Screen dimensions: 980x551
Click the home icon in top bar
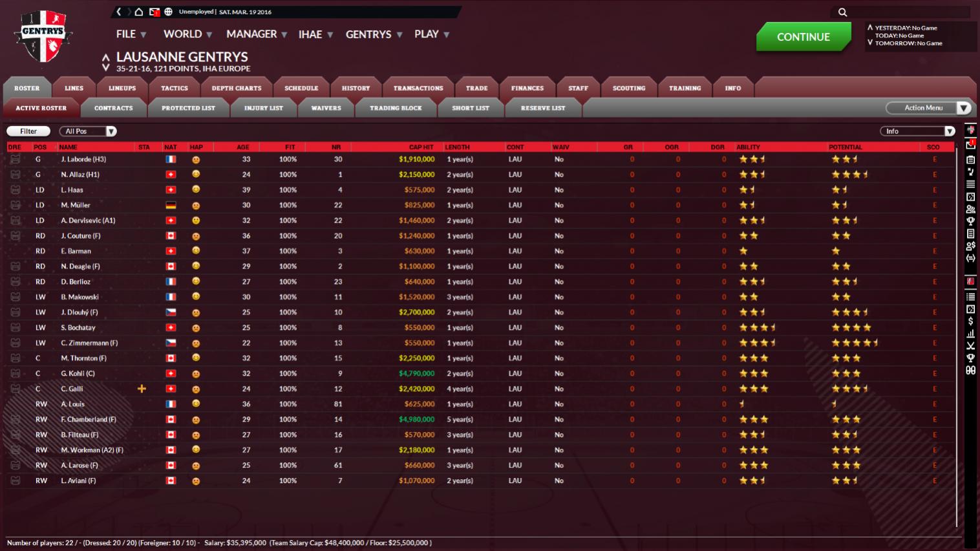coord(138,12)
